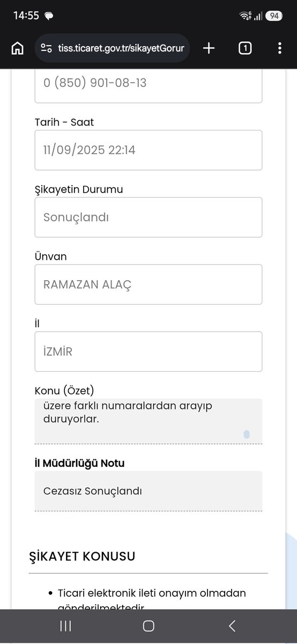This screenshot has width=297, height=644.
Task: Open the tab switcher showing 1 tab
Action: click(245, 48)
